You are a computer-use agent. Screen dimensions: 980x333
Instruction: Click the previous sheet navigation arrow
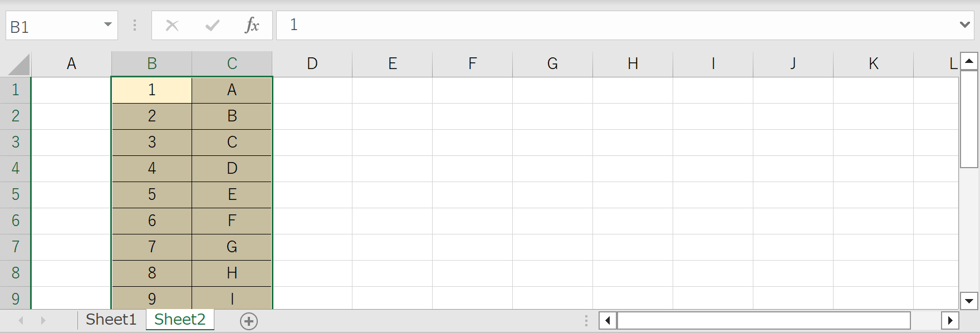coord(21,320)
